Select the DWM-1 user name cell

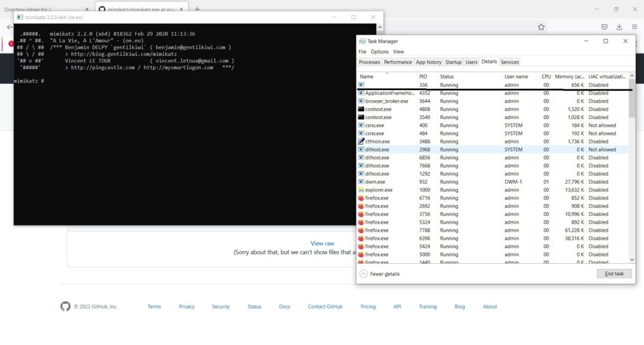tap(513, 182)
